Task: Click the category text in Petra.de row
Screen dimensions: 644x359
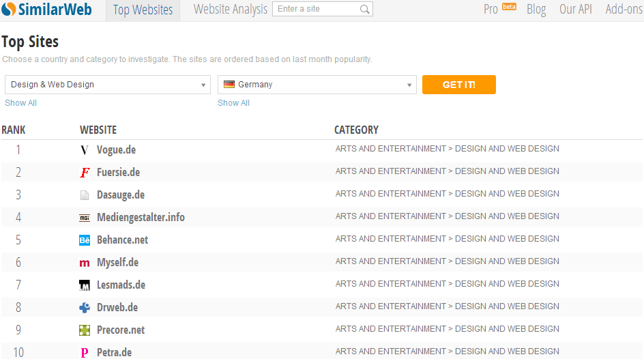Action: [448, 351]
